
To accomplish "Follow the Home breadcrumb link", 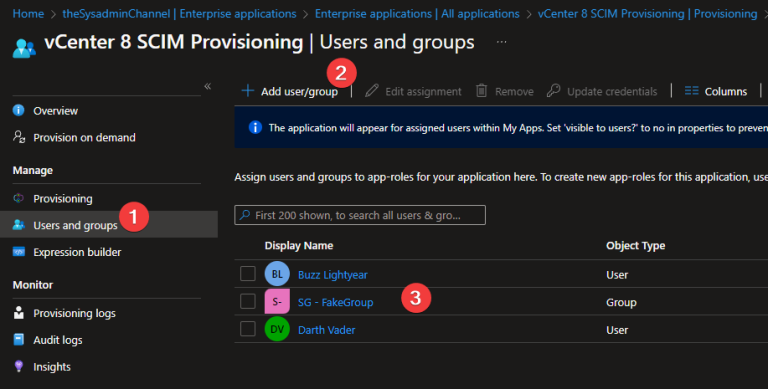I will click(x=28, y=14).
